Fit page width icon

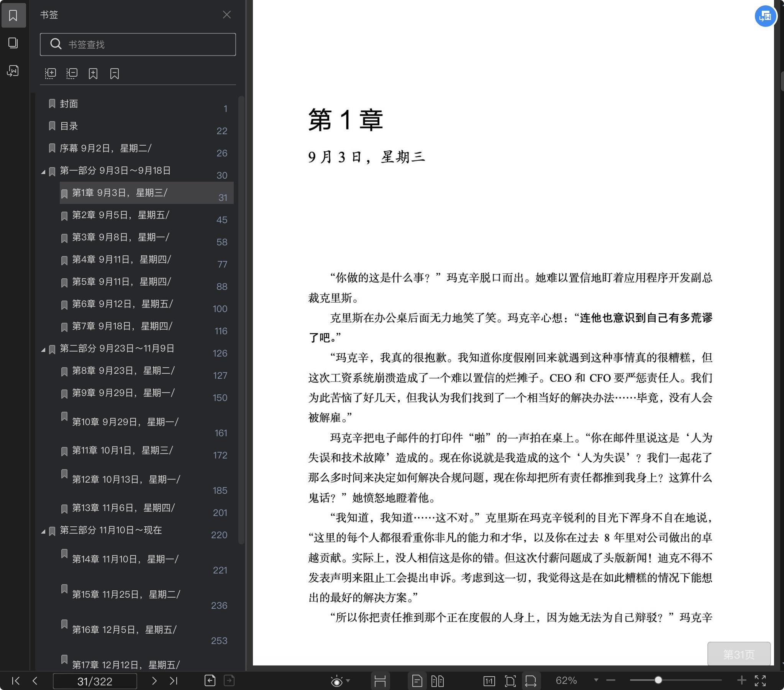coord(530,681)
